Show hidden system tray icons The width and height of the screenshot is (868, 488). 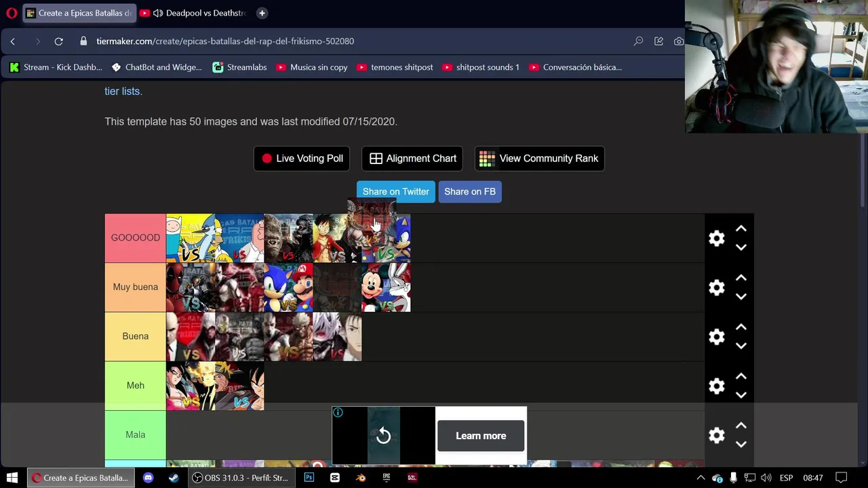701,478
